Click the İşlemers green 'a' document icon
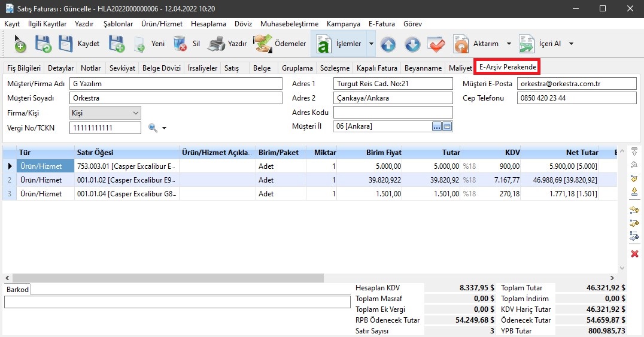 [x=324, y=44]
